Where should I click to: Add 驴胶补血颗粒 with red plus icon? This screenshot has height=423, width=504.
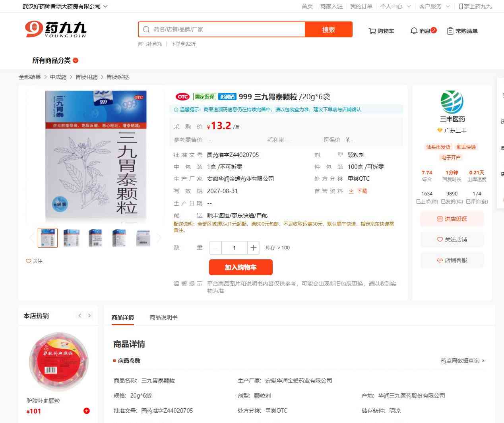click(x=87, y=411)
